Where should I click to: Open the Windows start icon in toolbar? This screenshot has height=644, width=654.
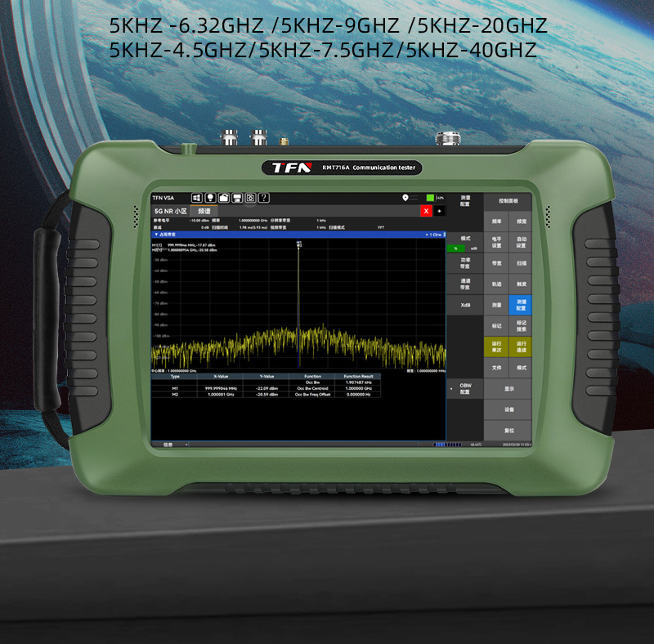196,198
